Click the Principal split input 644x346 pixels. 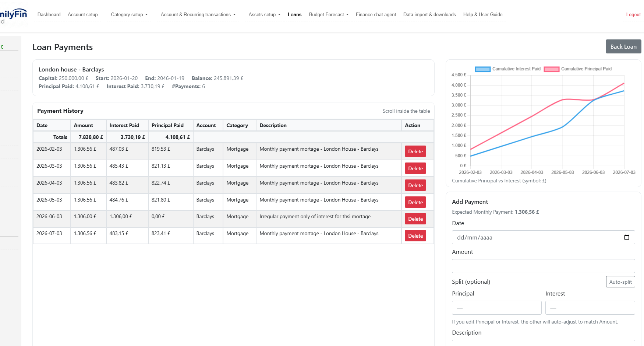[x=497, y=308]
